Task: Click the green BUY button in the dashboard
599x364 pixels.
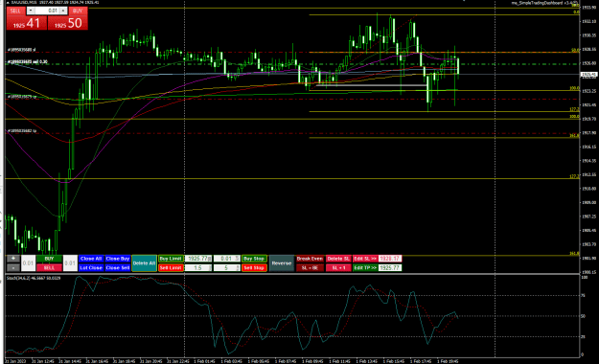Action: 49,259
